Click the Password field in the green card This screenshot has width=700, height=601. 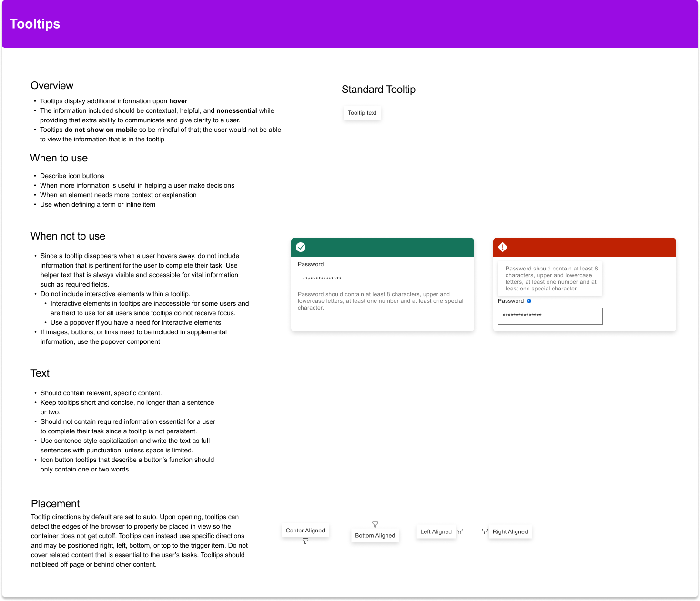tap(382, 280)
